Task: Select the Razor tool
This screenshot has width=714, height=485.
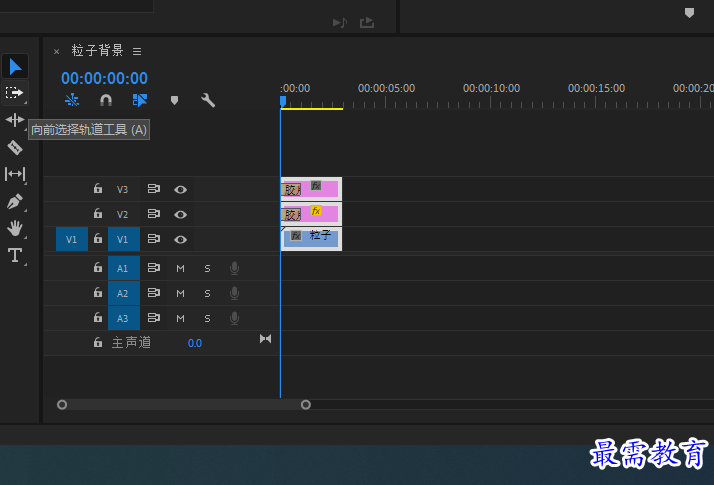Action: pyautogui.click(x=15, y=147)
